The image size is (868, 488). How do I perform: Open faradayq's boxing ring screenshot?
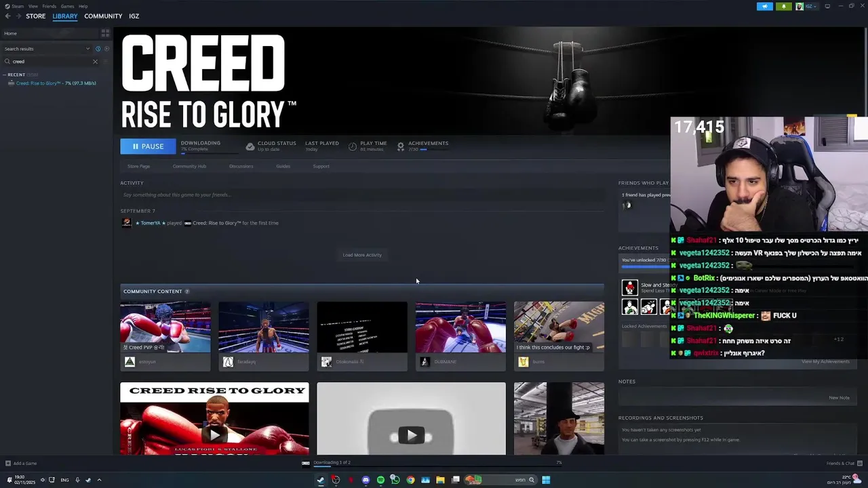coord(264,327)
